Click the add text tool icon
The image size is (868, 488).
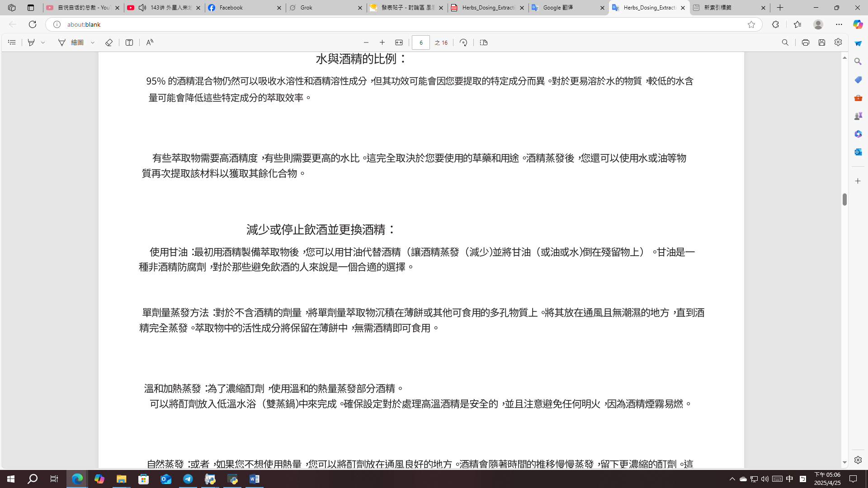point(129,42)
